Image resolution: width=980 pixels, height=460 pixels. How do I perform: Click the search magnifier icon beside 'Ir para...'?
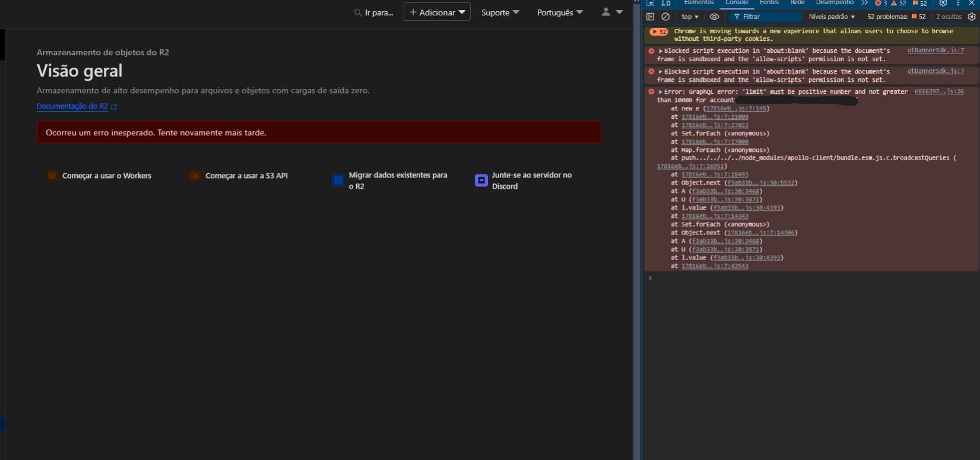pyautogui.click(x=358, y=12)
